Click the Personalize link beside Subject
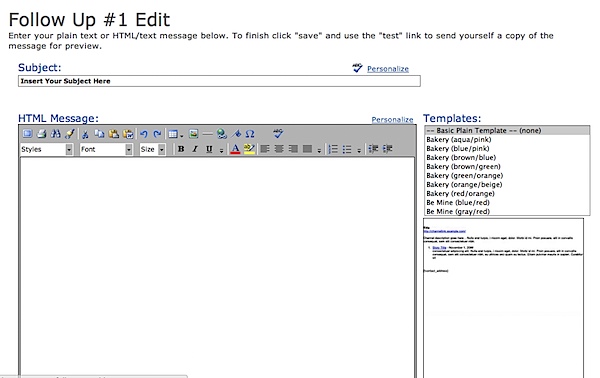 coord(388,69)
